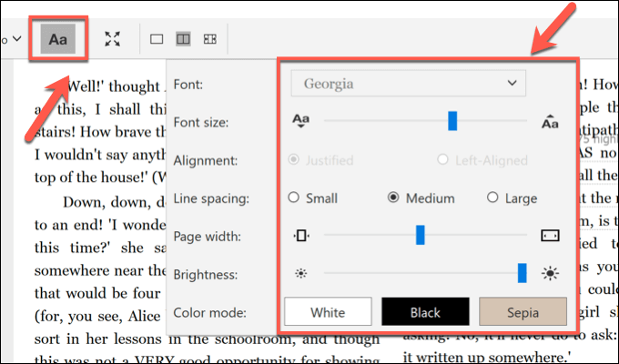Switch to single page view icon
Image resolution: width=619 pixels, height=364 pixels.
click(x=157, y=39)
